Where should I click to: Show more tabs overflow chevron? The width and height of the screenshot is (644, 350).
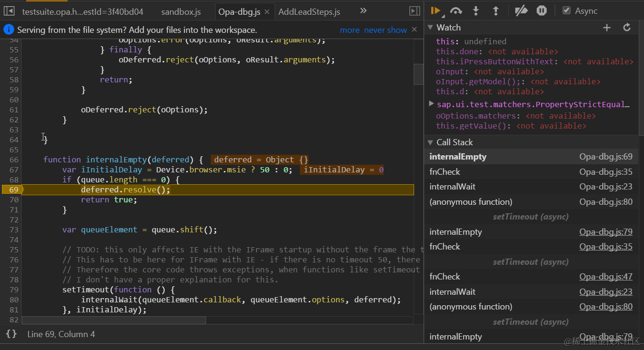point(363,11)
